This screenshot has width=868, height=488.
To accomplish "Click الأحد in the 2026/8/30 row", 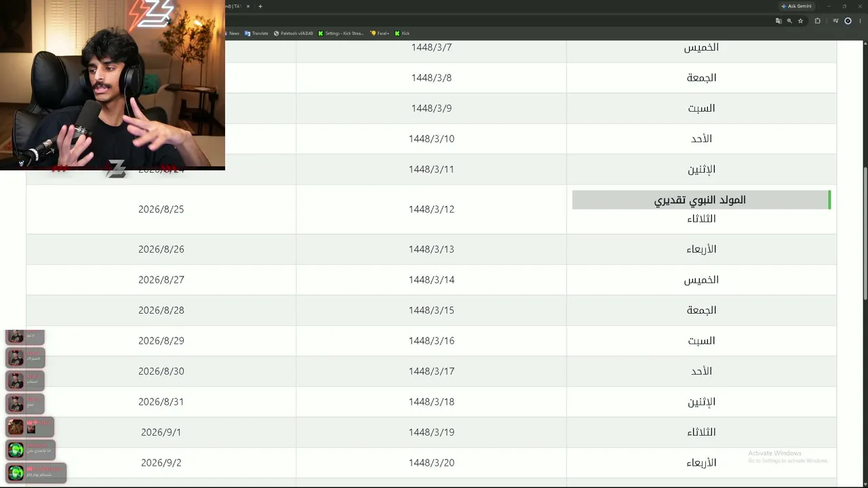I will point(701,371).
